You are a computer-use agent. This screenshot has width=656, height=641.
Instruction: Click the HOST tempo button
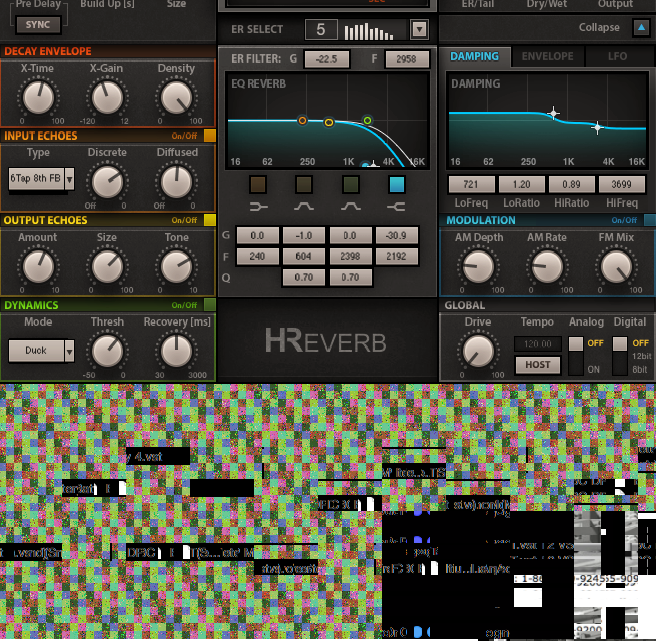click(538, 365)
